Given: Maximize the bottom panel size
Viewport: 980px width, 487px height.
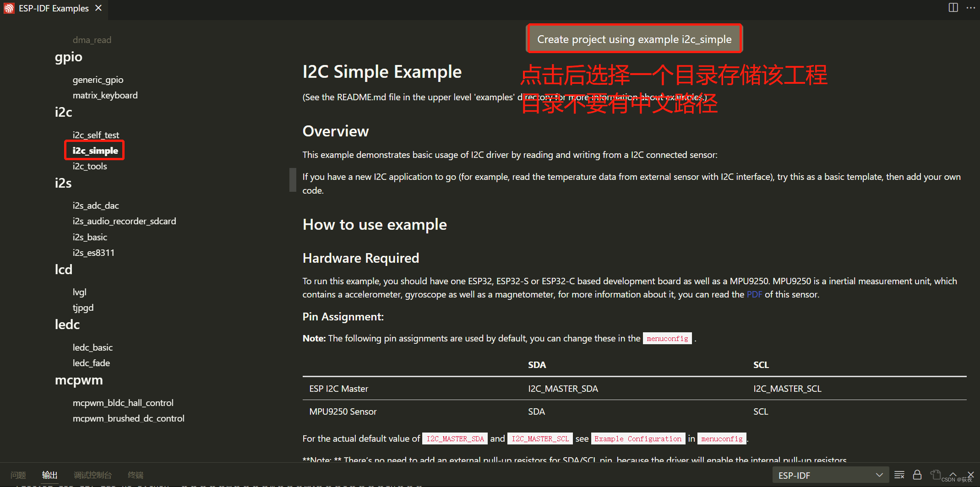Looking at the screenshot, I should (953, 475).
